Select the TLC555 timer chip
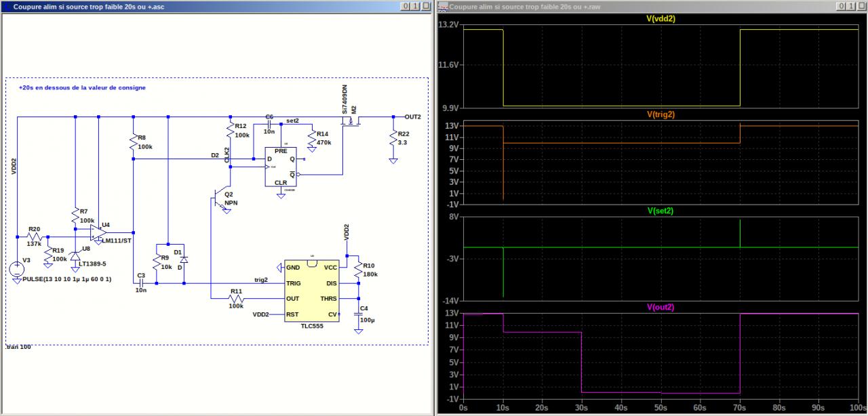The width and height of the screenshot is (868, 416). tap(313, 291)
